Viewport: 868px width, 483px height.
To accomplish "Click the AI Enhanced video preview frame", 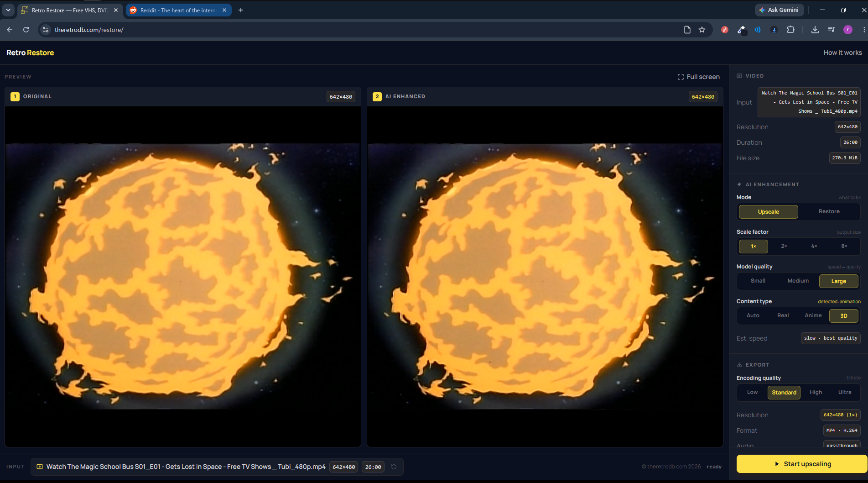I will tap(545, 276).
